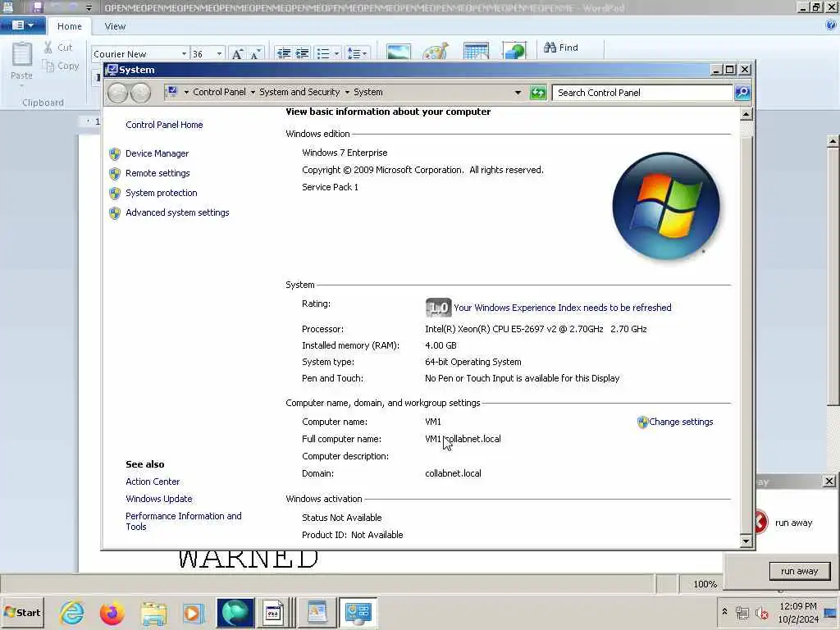Open the address bar history dropdown
840x630 pixels.
click(518, 93)
